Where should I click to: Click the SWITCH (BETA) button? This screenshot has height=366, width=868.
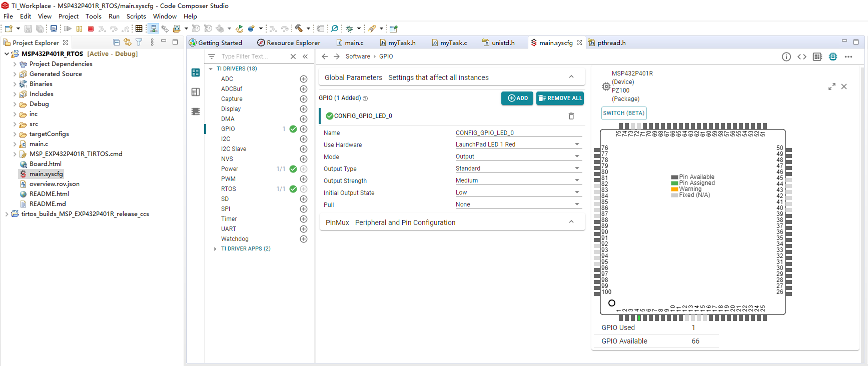pyautogui.click(x=624, y=113)
